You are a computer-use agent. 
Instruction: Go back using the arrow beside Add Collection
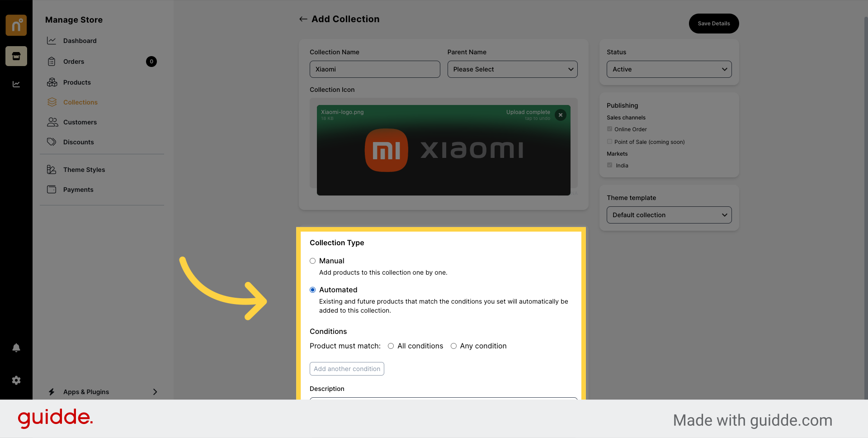coord(303,19)
